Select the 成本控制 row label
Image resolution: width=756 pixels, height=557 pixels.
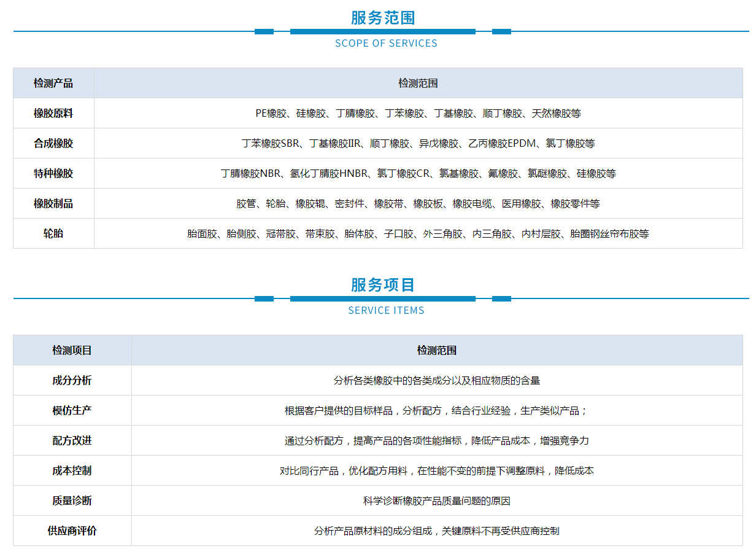point(72,470)
